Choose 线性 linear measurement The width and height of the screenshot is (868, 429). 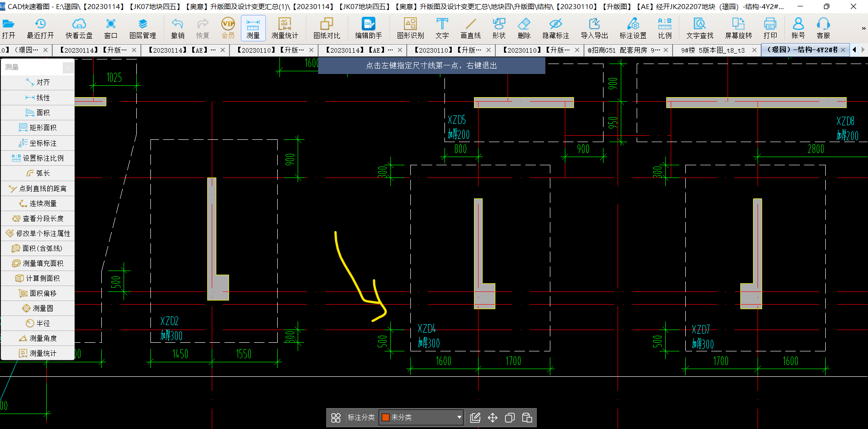(38, 98)
